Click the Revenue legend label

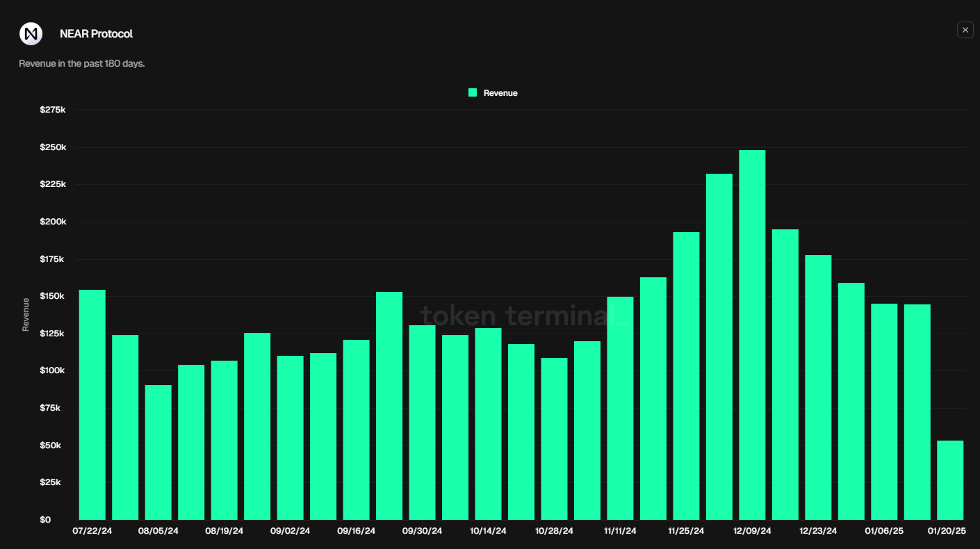500,93
